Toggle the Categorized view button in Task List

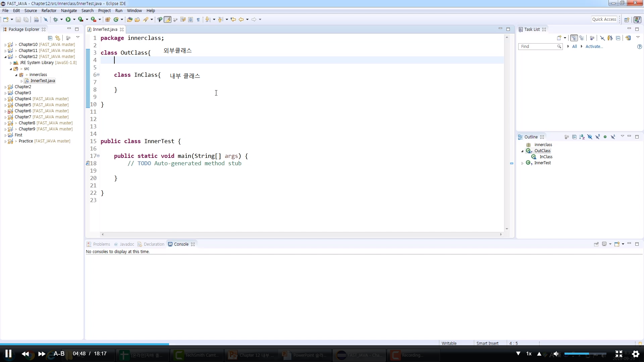[x=574, y=38]
